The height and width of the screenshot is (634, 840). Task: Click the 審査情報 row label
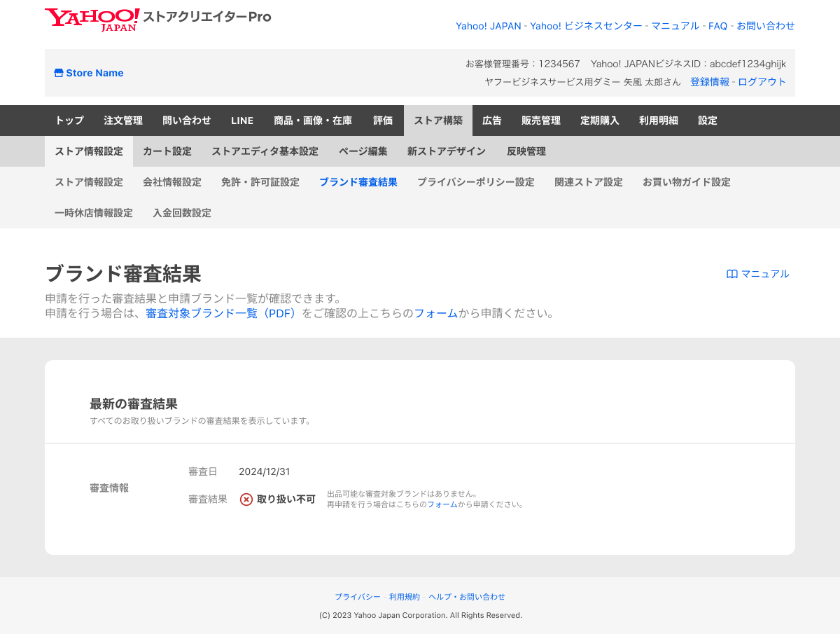coord(109,488)
